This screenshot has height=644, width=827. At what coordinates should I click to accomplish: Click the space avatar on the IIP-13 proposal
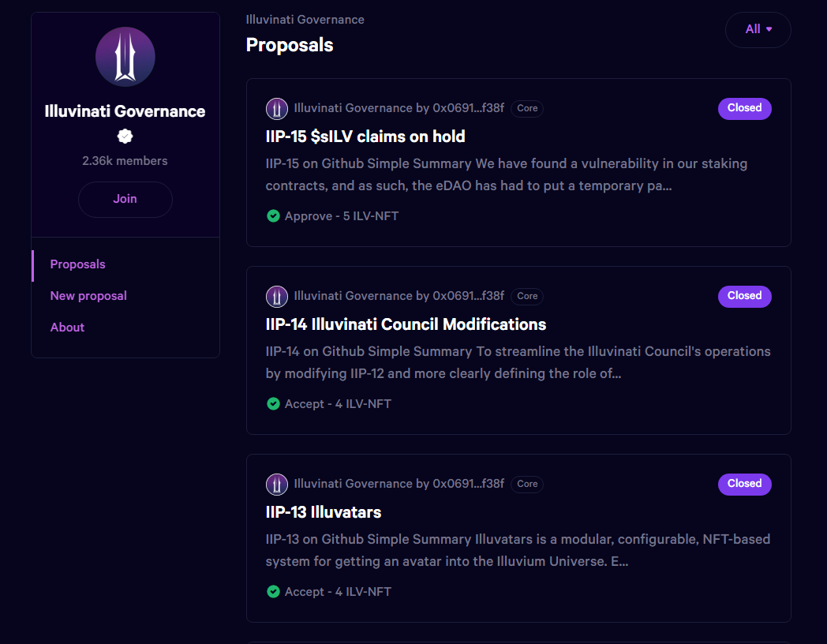tap(277, 484)
